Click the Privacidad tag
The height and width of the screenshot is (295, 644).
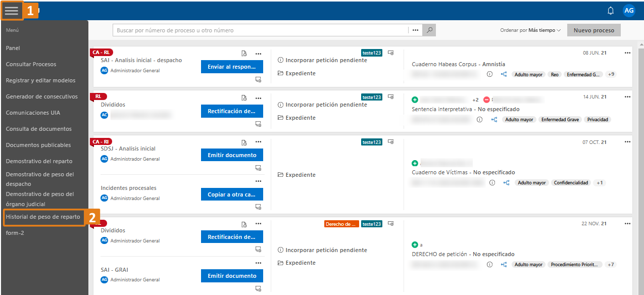(598, 120)
